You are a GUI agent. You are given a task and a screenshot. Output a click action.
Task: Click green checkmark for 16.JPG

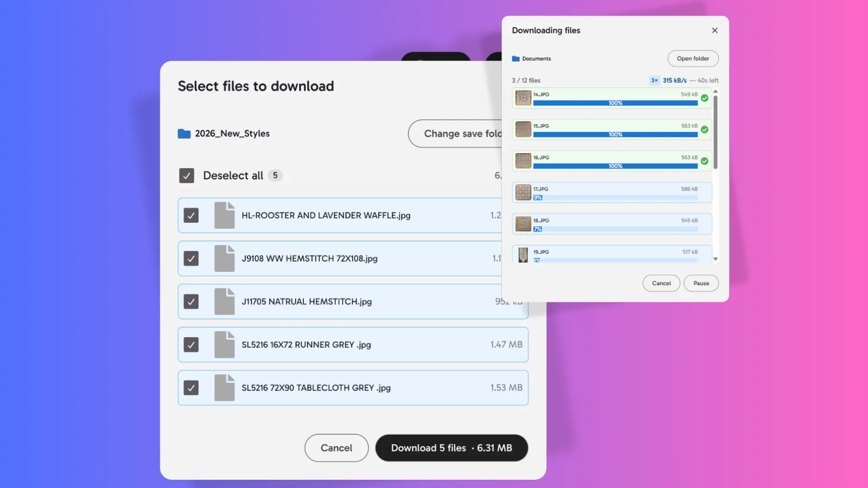704,161
